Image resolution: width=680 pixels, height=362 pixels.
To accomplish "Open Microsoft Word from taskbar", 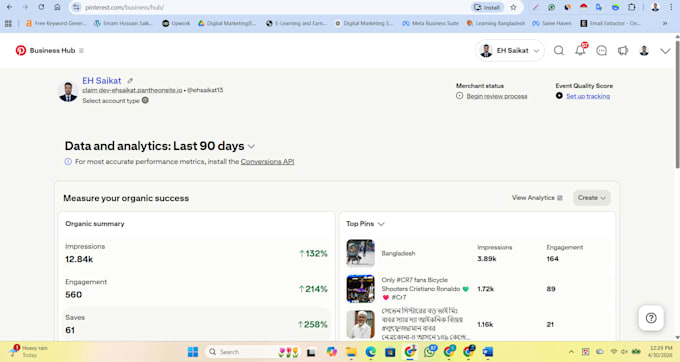I will (488, 352).
